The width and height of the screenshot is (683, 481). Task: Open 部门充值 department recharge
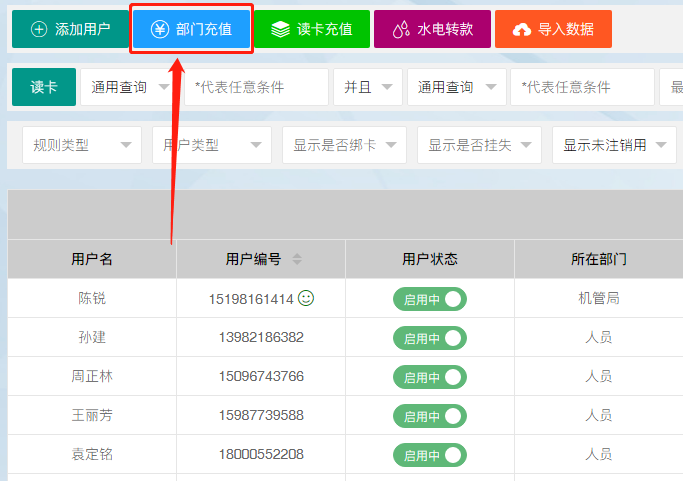tap(191, 29)
